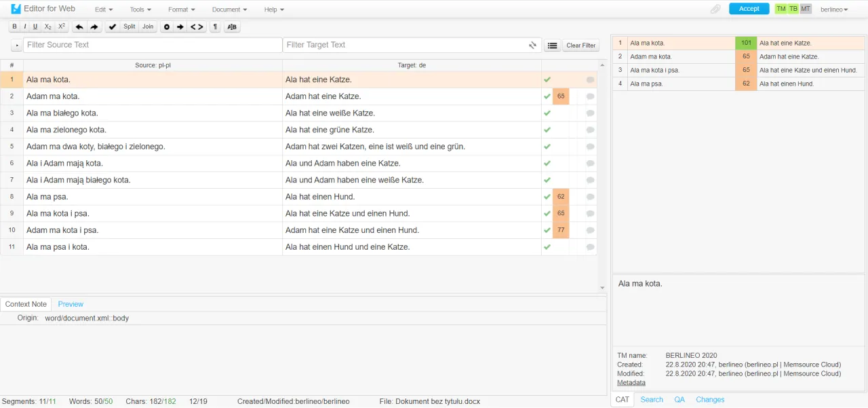The image size is (868, 408).
Task: Confirm the segment with the toolbar checkmark icon
Action: coord(113,26)
